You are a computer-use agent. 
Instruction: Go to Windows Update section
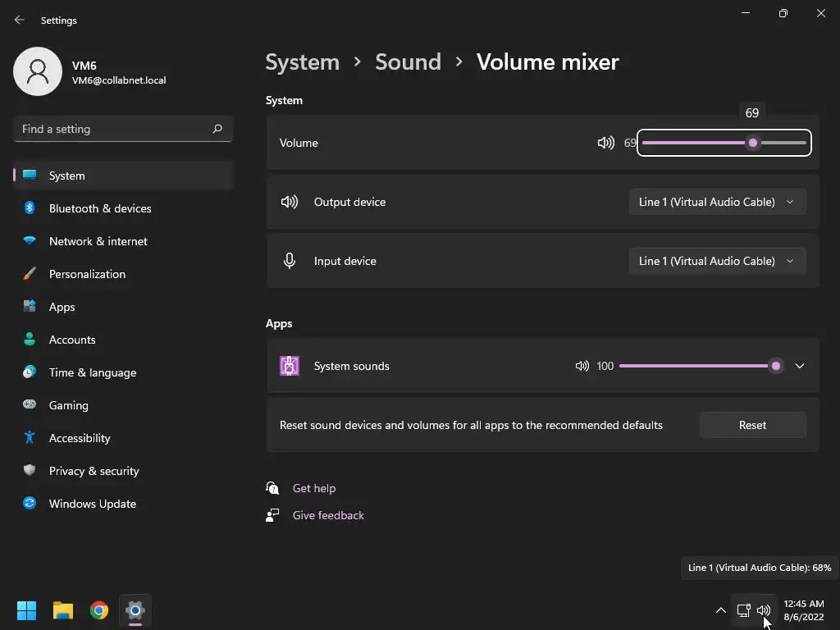point(93,504)
